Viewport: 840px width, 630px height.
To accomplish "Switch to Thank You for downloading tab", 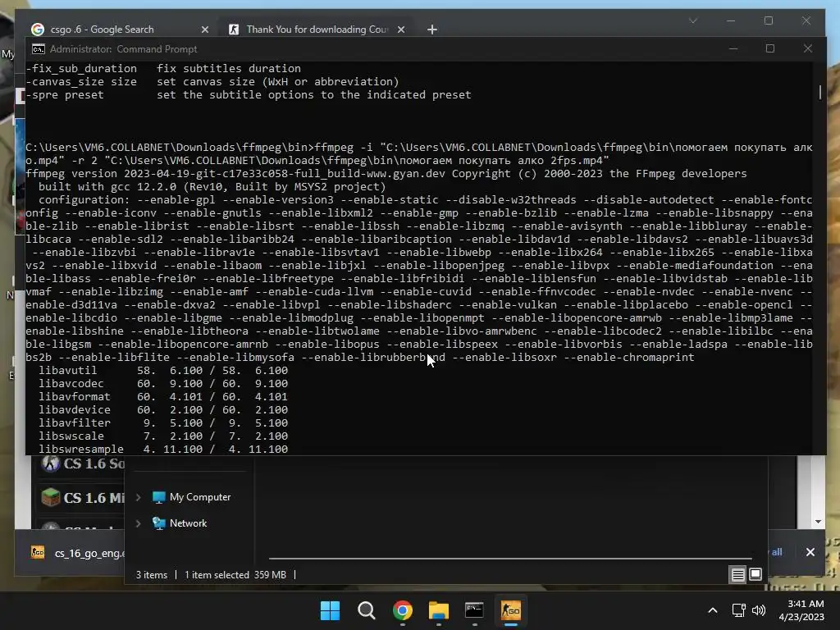I will point(316,30).
